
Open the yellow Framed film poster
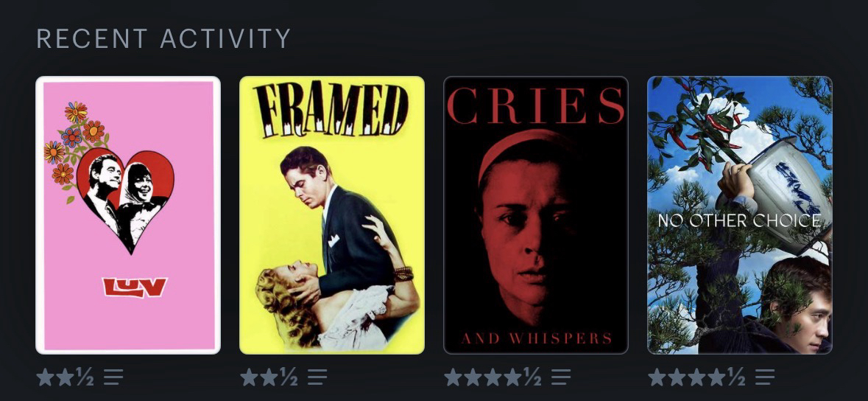[x=331, y=215]
